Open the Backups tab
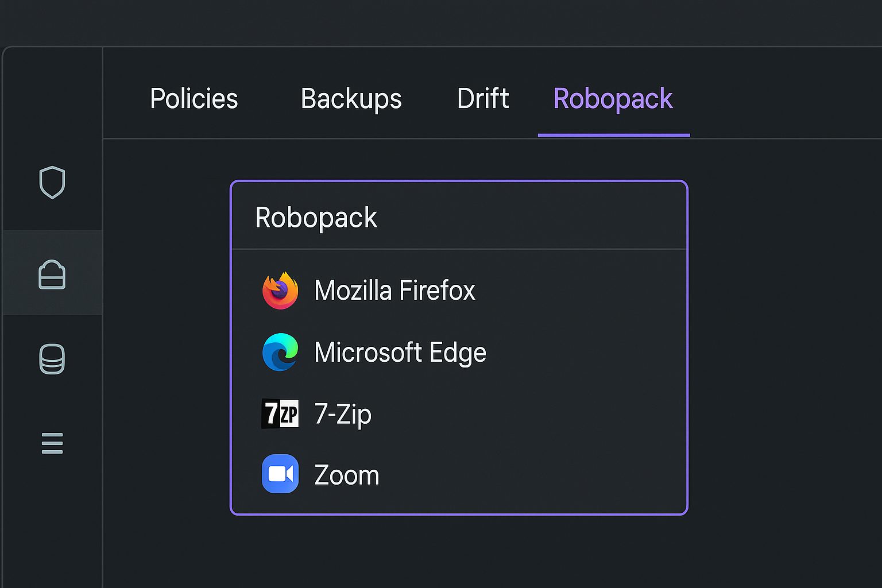 coord(351,99)
